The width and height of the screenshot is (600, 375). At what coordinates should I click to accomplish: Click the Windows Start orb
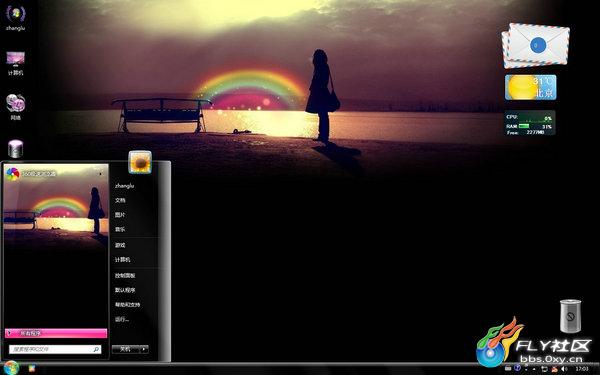pyautogui.click(x=11, y=368)
